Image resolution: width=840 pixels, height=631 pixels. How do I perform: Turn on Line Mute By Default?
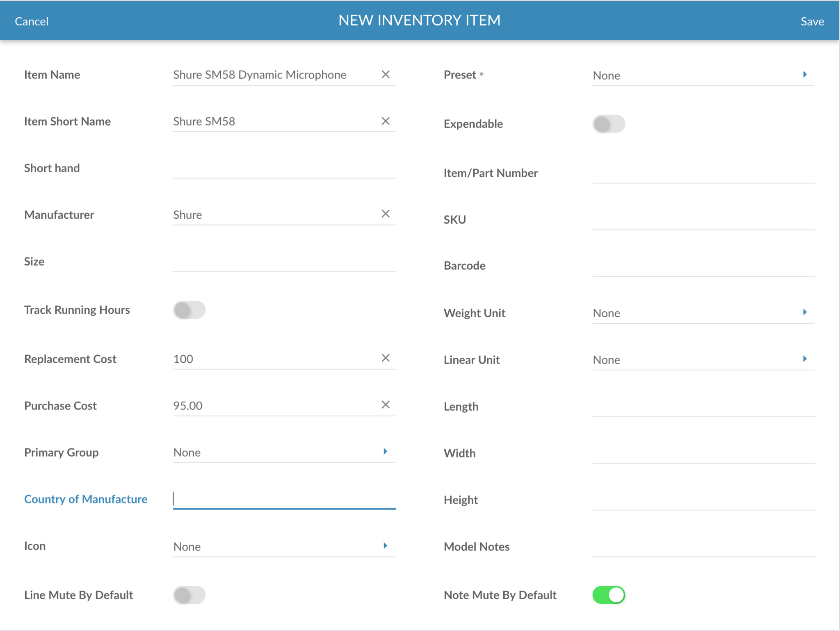(x=189, y=595)
